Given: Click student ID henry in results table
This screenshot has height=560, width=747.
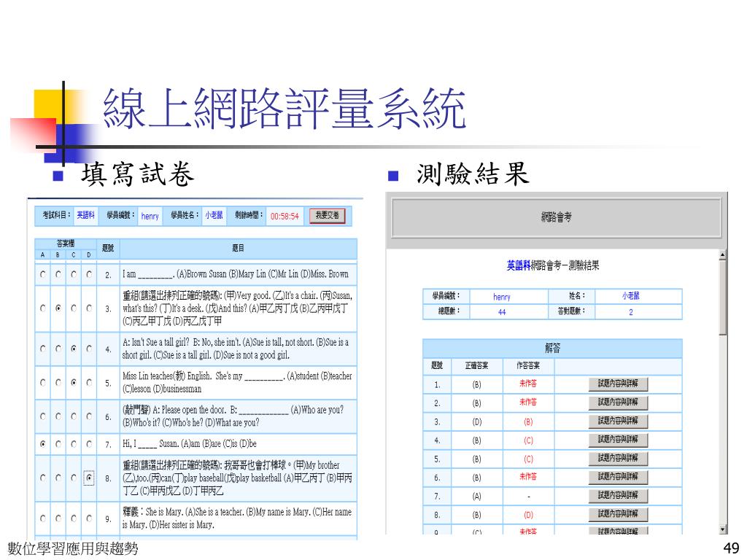Looking at the screenshot, I should (x=502, y=297).
